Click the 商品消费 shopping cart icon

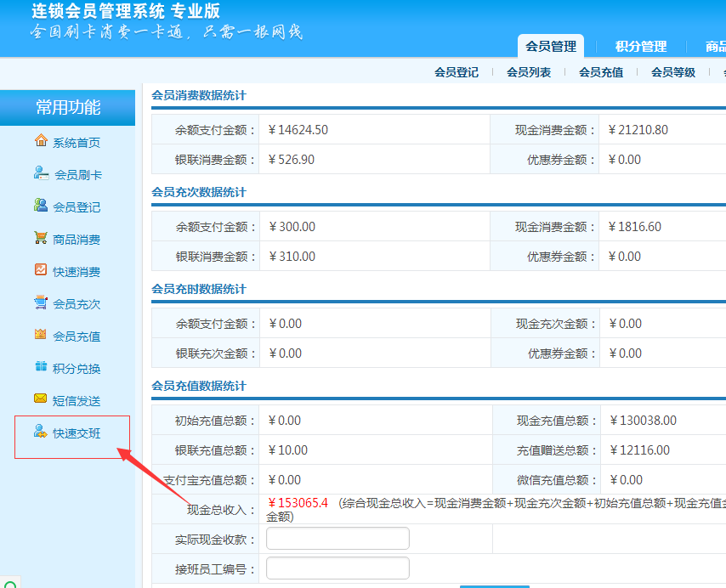[41, 238]
